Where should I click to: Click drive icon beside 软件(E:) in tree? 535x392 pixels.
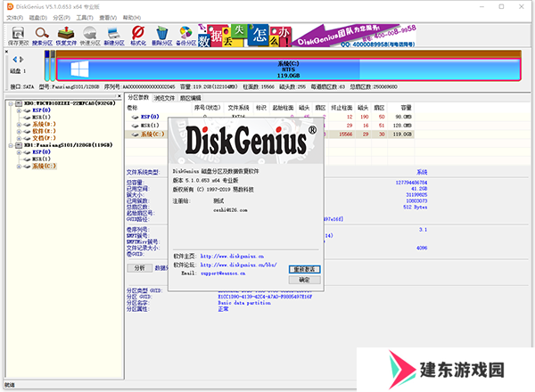27,131
